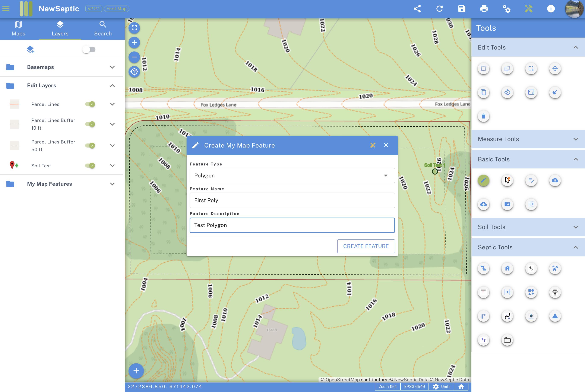
Task: Click the Soil Test 1 marker on map
Action: click(x=435, y=171)
